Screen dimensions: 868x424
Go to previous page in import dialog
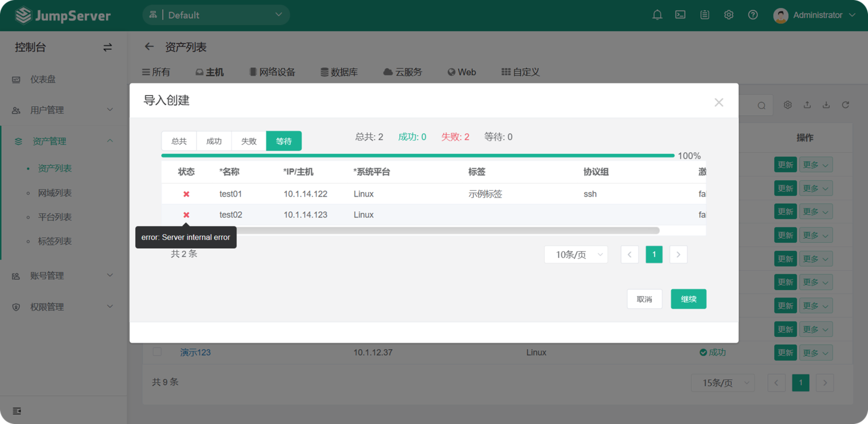pos(630,255)
